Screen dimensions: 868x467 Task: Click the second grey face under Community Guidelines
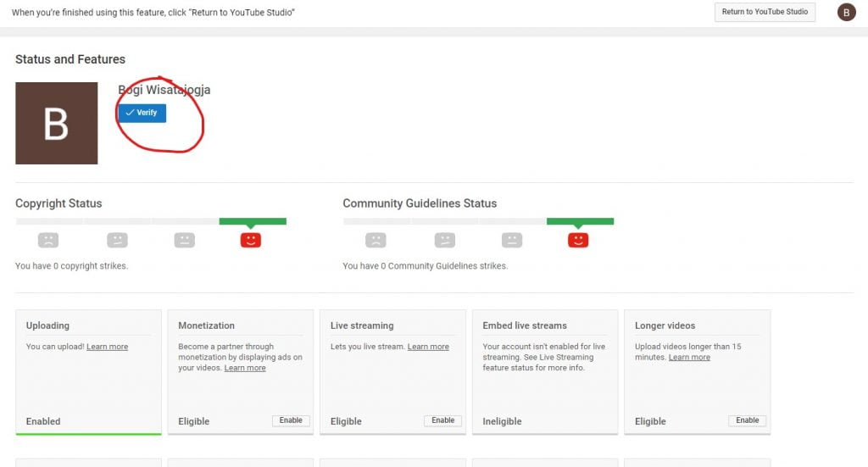point(444,240)
